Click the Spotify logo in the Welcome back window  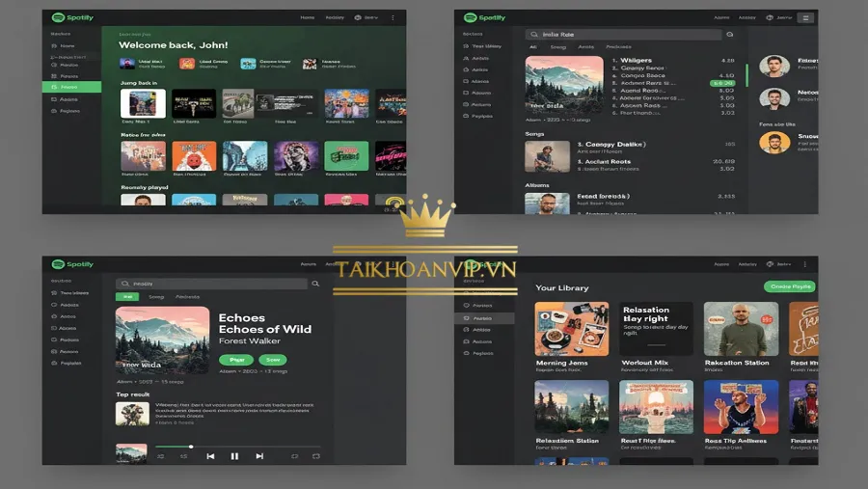[72, 17]
